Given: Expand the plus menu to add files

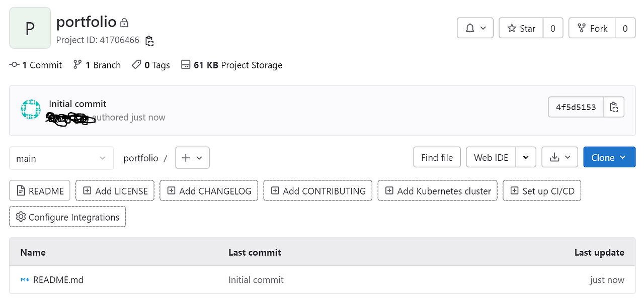Looking at the screenshot, I should tap(192, 157).
